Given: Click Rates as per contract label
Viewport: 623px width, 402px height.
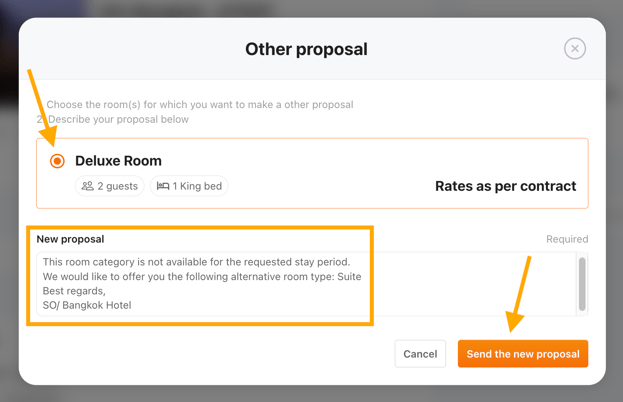Looking at the screenshot, I should tap(505, 186).
